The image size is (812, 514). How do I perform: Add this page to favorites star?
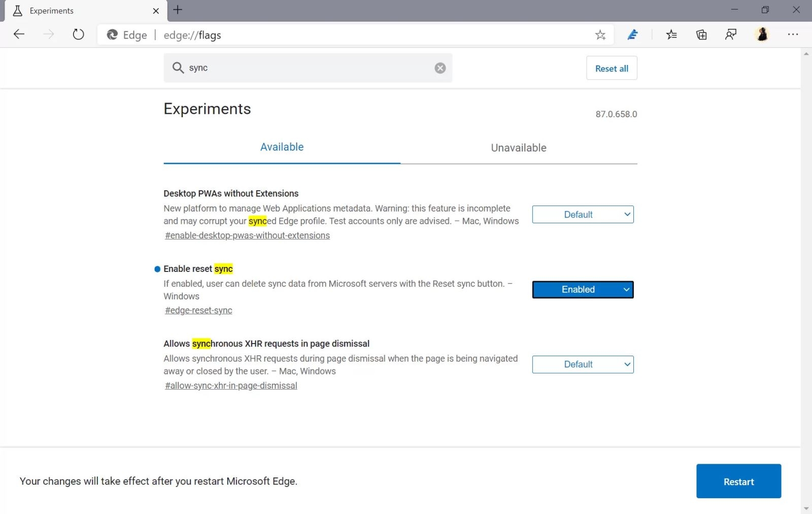[x=600, y=35]
